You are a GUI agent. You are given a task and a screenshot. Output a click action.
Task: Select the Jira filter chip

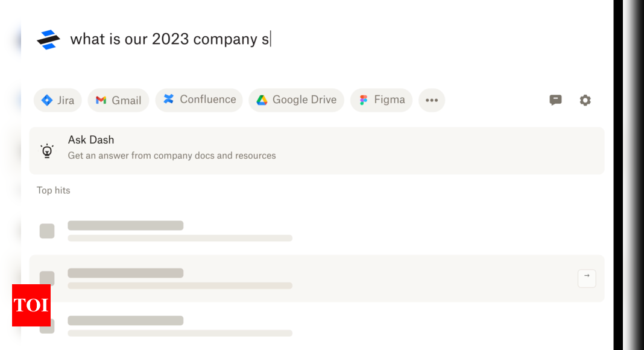point(58,100)
